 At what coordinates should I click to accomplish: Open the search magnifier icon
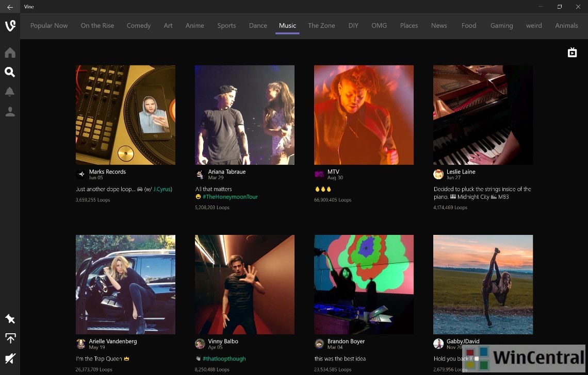pos(10,72)
